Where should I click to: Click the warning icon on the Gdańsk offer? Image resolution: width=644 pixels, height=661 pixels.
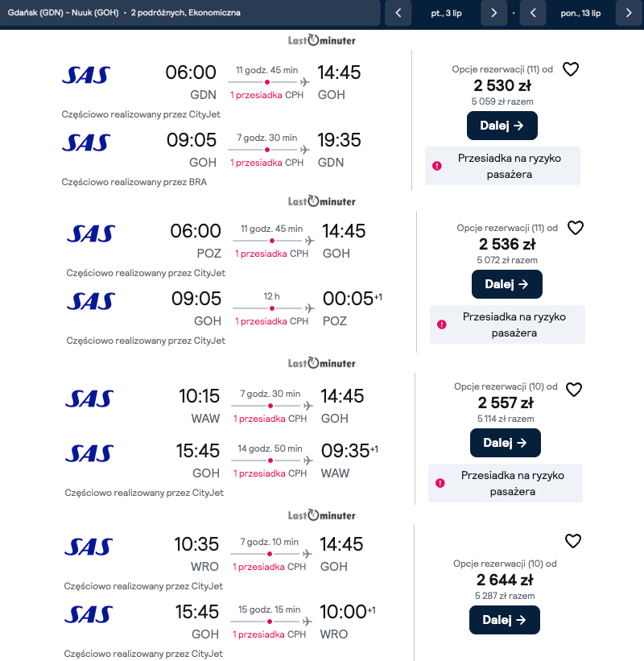point(437,166)
